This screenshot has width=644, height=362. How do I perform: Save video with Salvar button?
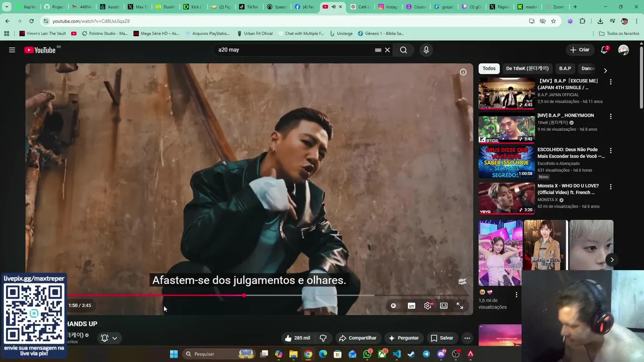coord(442,338)
